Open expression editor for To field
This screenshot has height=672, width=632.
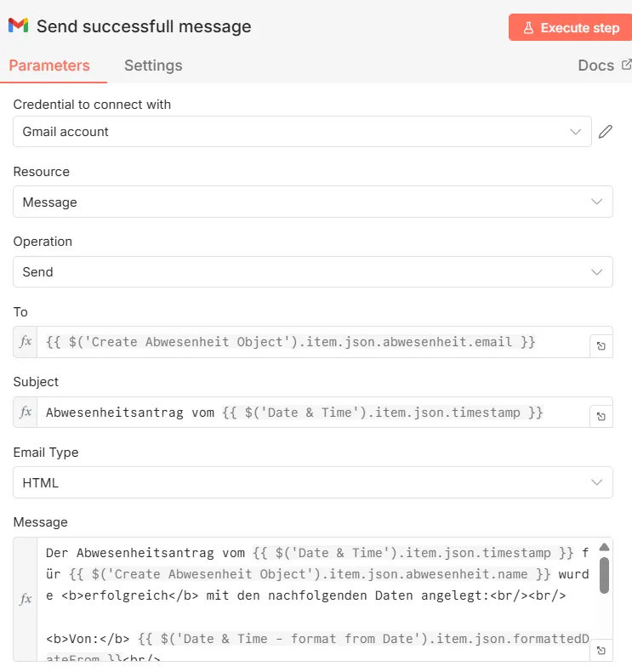coord(601,346)
